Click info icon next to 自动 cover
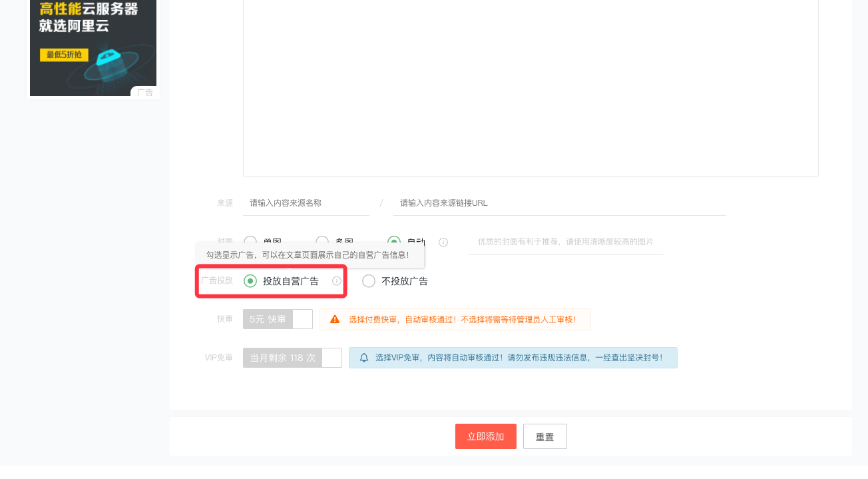This screenshot has width=868, height=479. (443, 242)
